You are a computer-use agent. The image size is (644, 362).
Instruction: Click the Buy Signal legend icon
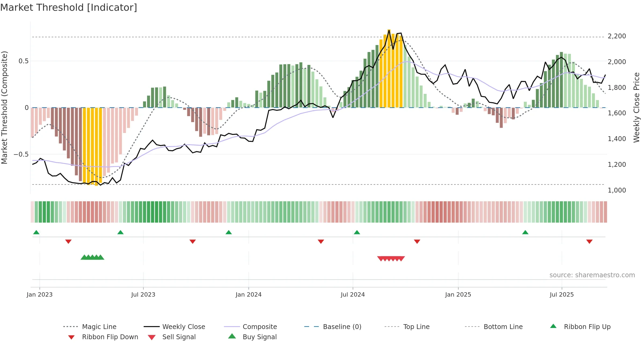click(x=232, y=336)
